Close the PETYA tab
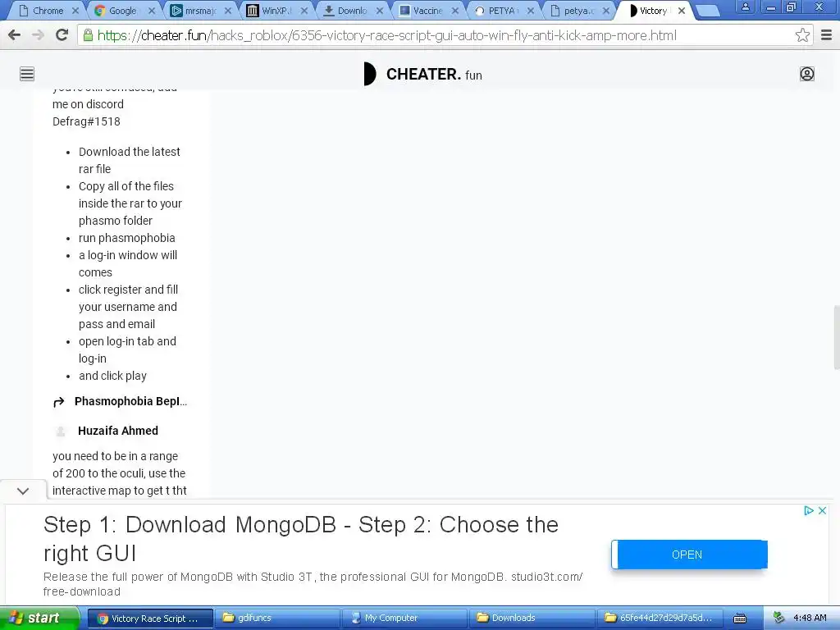 [531, 11]
